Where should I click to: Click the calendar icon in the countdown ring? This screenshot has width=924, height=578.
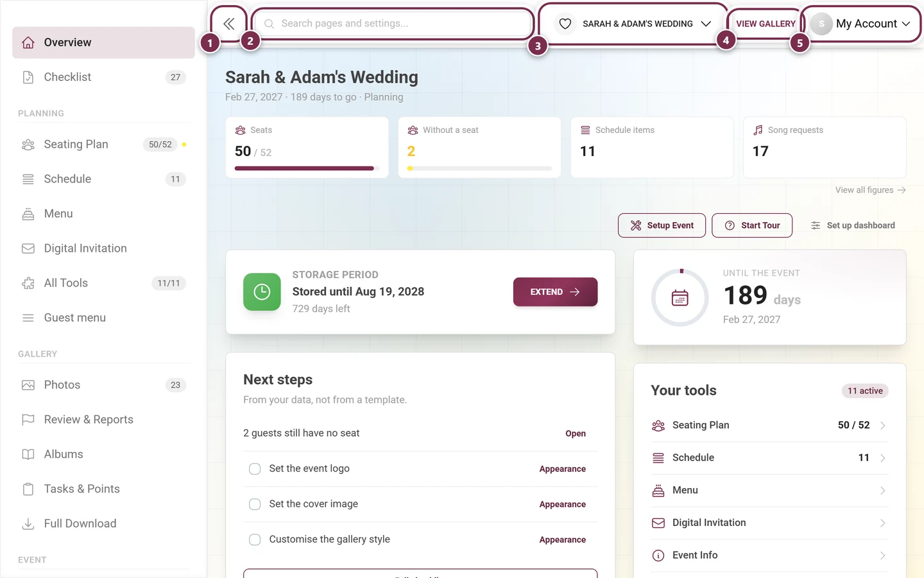tap(680, 298)
